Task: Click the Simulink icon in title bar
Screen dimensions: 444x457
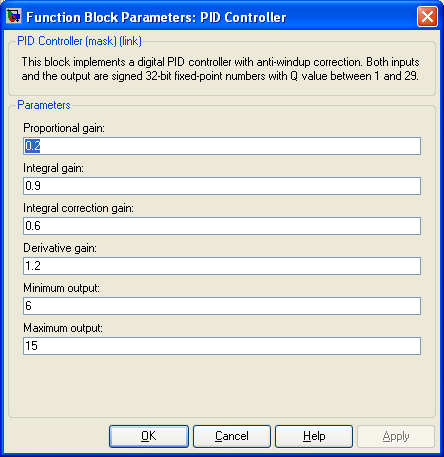Action: 14,16
